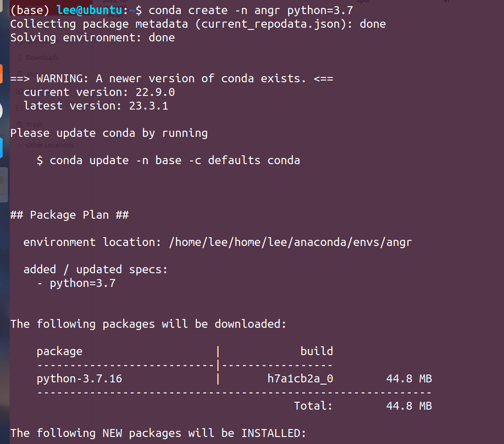Click the WARNING newer version line
The image size is (504, 444).
[172, 79]
